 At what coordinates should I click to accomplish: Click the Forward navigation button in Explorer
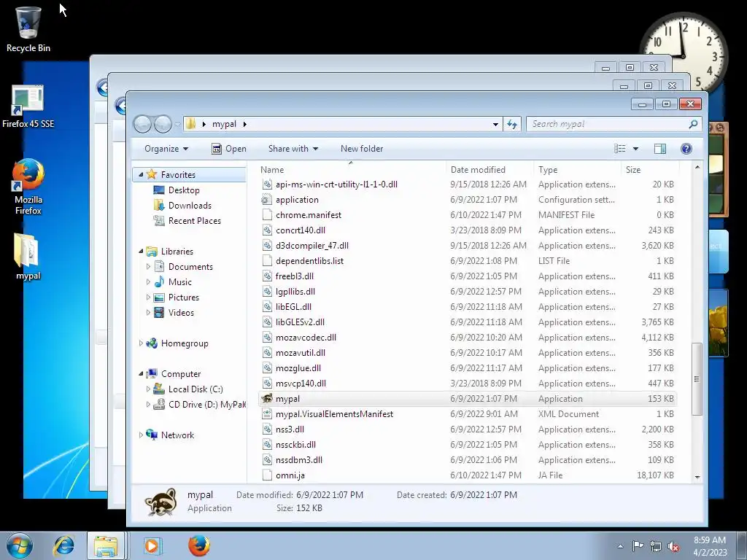[x=163, y=124]
